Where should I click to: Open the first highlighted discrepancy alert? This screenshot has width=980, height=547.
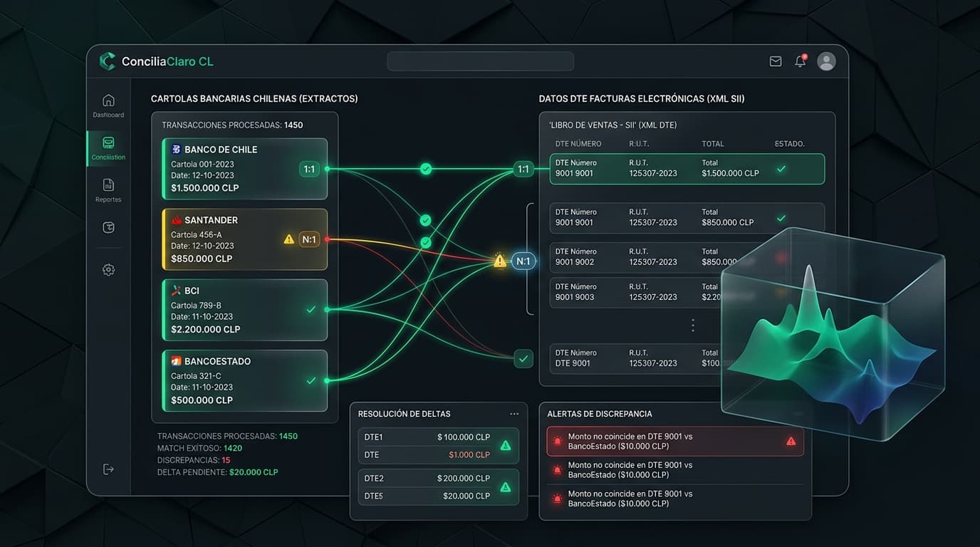675,442
